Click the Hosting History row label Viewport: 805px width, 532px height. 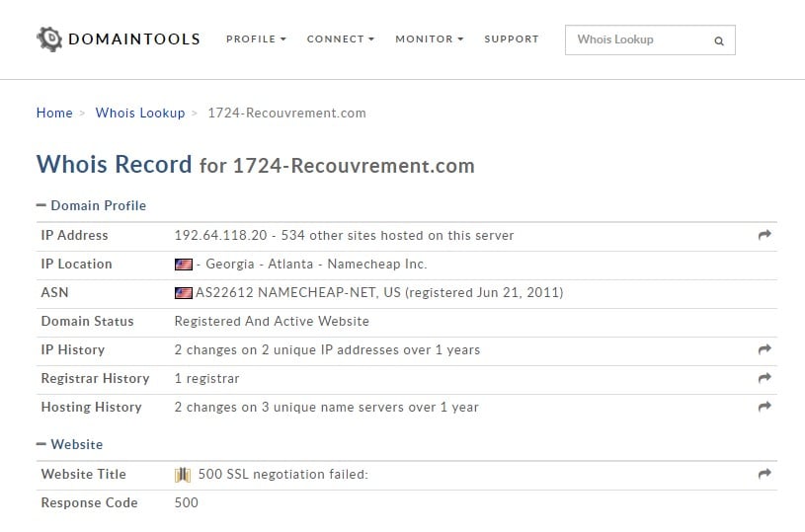click(x=92, y=408)
